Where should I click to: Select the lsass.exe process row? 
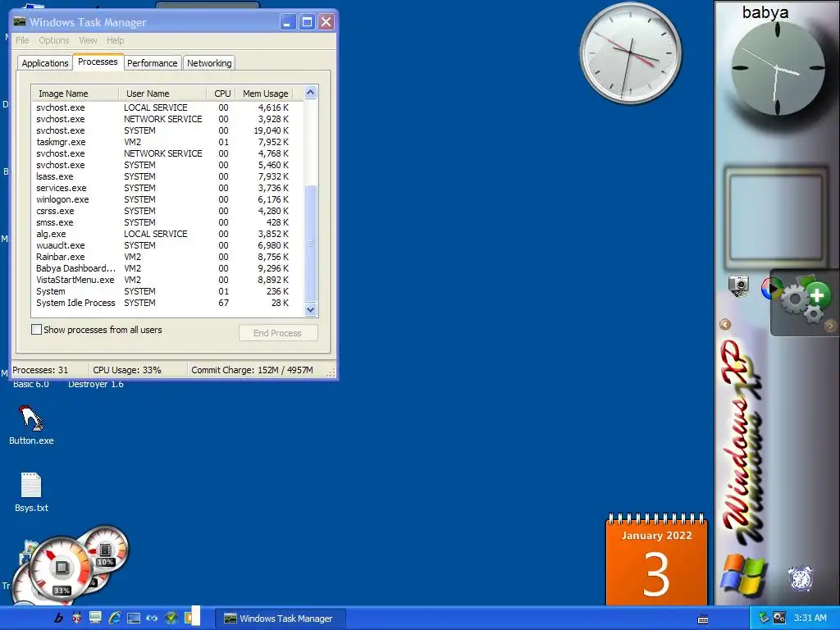167,176
